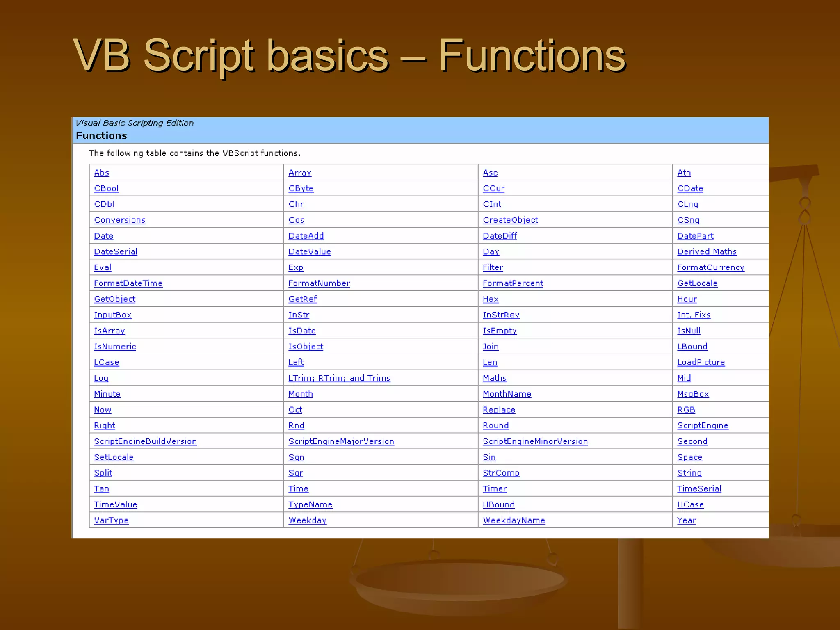The width and height of the screenshot is (840, 630).
Task: Click the Array function link
Action: 300,173
